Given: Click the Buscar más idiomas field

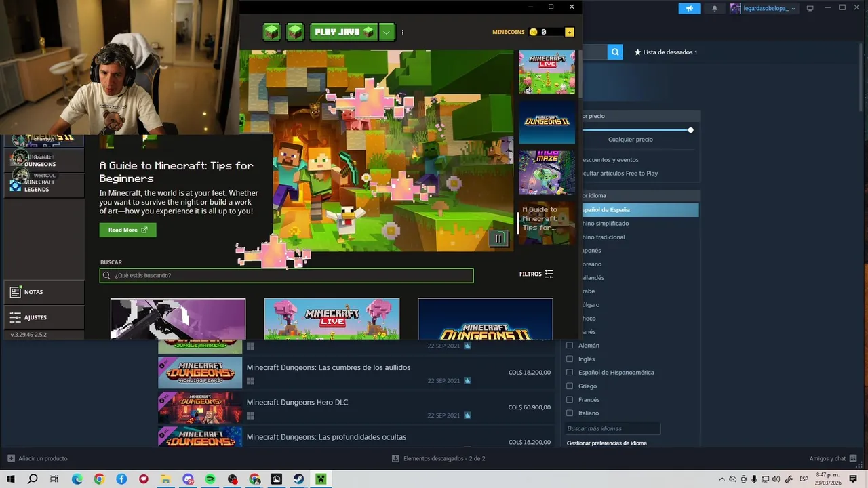Looking at the screenshot, I should (612, 428).
